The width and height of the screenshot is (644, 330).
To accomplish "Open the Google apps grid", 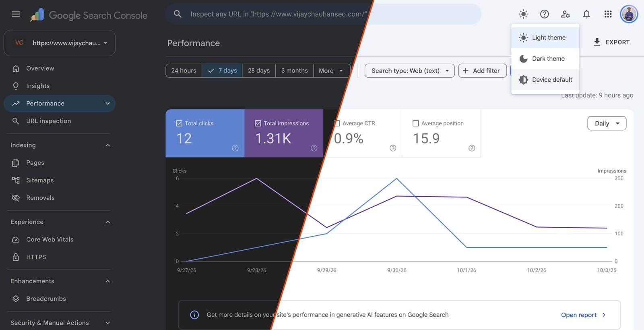I will 608,14.
